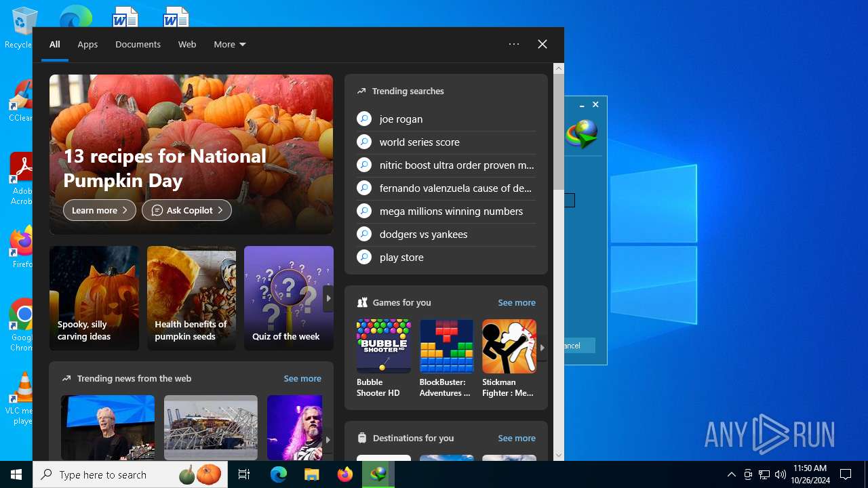Click the Ask Copilot button
This screenshot has width=868, height=488.
(186, 210)
